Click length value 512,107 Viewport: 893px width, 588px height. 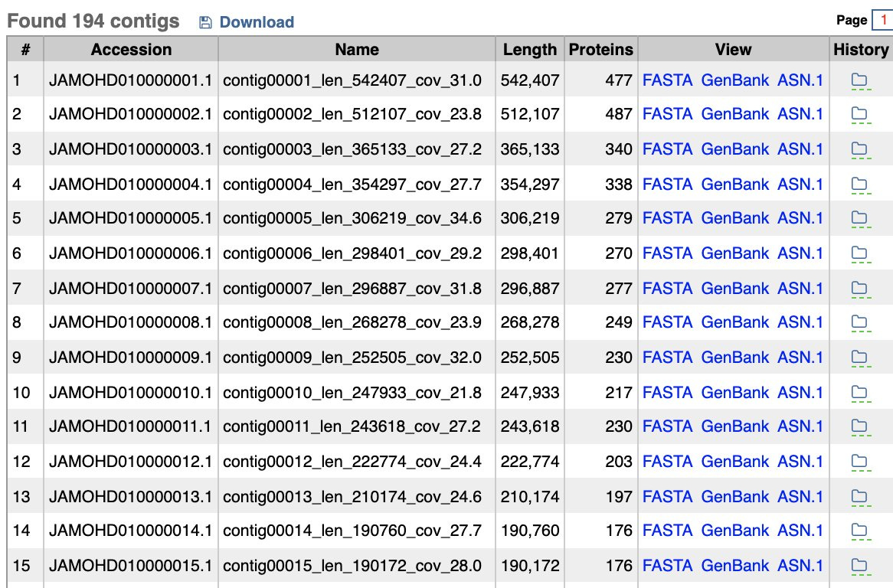click(x=530, y=114)
